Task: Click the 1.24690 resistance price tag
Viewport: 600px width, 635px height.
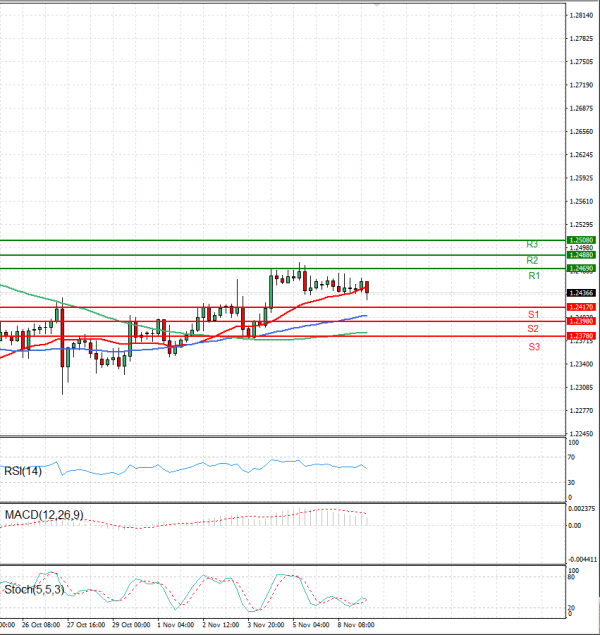Action: tap(581, 269)
